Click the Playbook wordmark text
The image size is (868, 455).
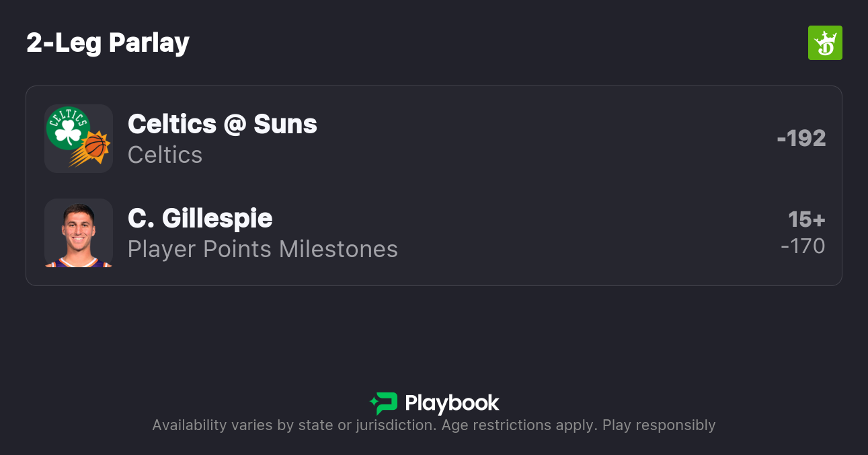pos(452,403)
